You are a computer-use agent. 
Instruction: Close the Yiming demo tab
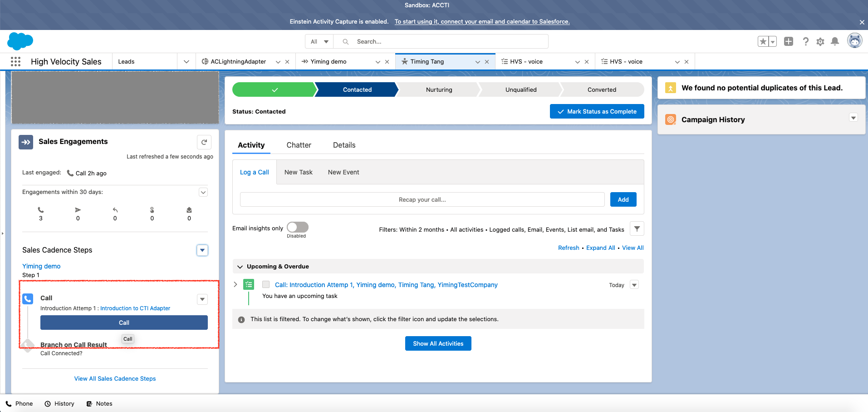[x=387, y=62]
